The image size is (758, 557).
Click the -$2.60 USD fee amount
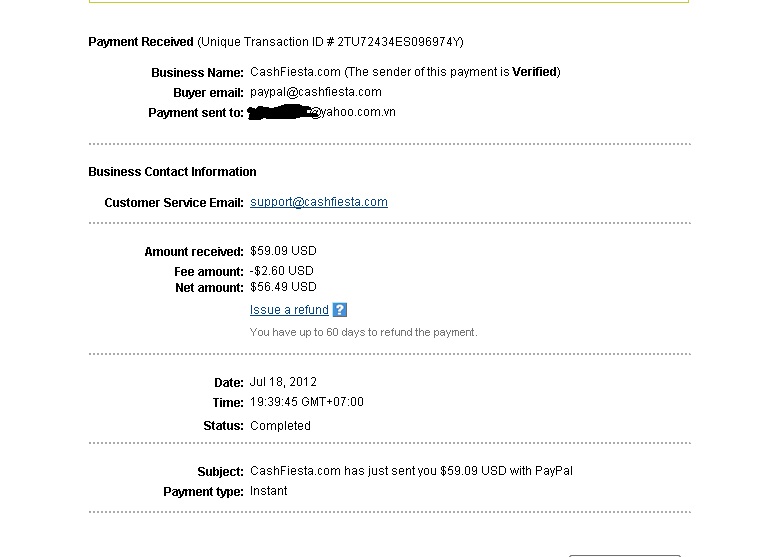pos(281,271)
